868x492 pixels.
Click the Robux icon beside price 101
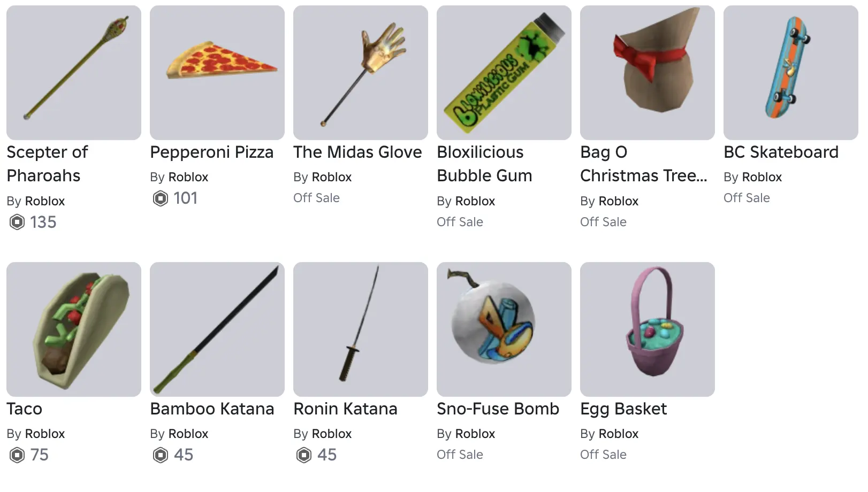(161, 198)
